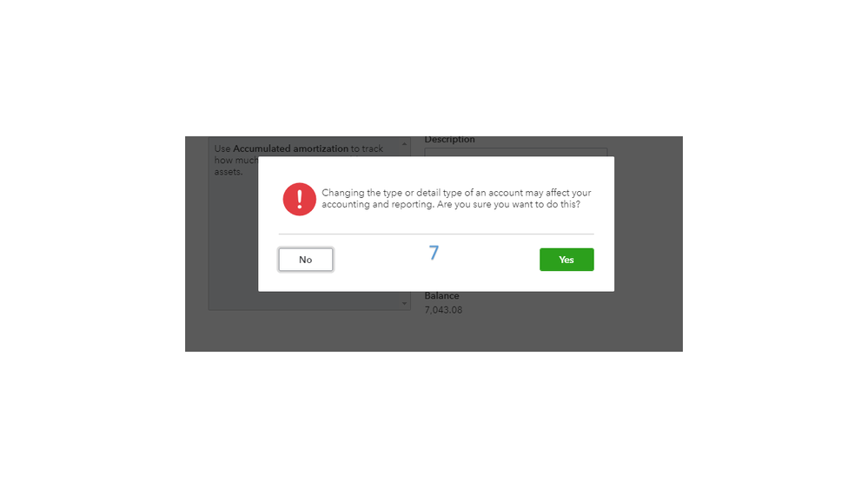This screenshot has height=488, width=868.
Task: Click the scroll down arrow of detail type box
Action: (x=404, y=303)
